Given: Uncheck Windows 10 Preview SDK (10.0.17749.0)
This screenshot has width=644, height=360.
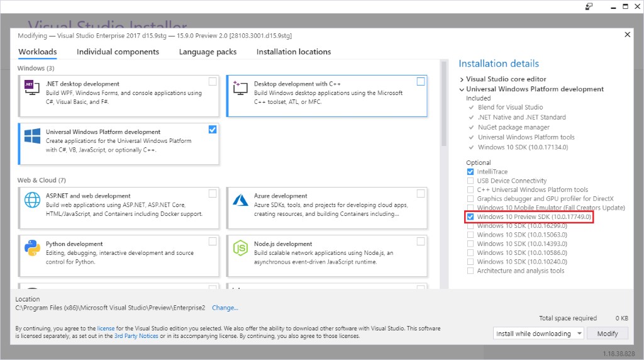Looking at the screenshot, I should [470, 217].
